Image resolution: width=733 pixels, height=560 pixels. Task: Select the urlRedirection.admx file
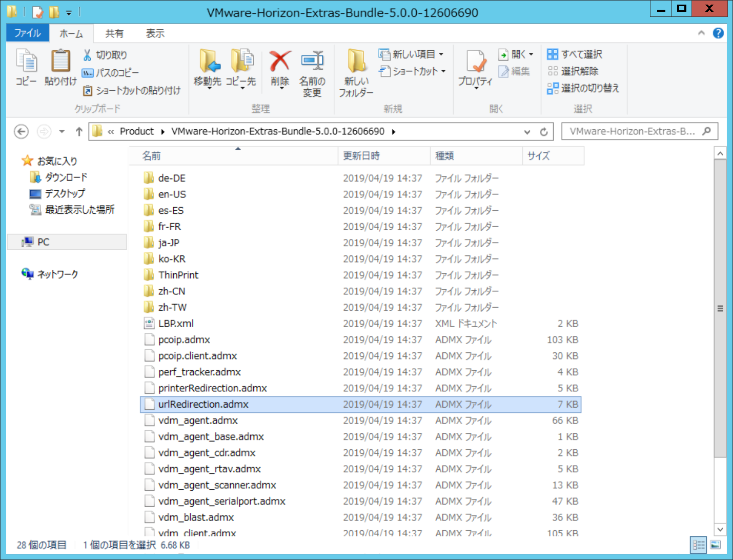pos(360,405)
